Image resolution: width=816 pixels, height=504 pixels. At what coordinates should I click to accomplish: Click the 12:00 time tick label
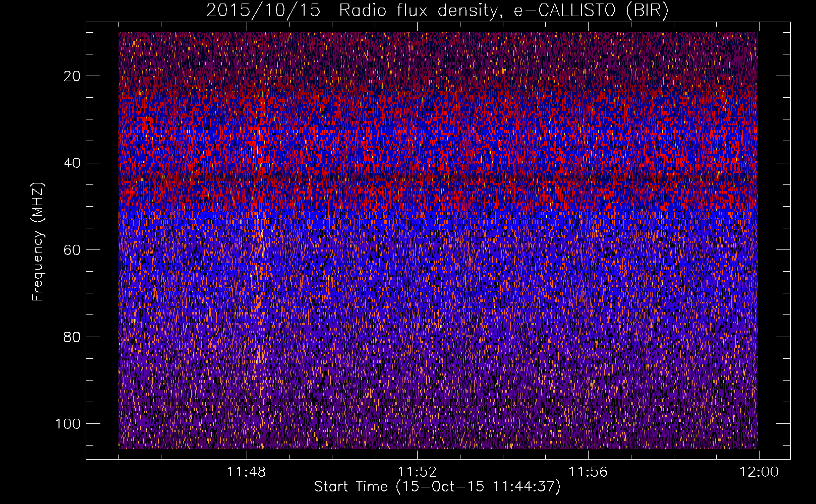(759, 472)
